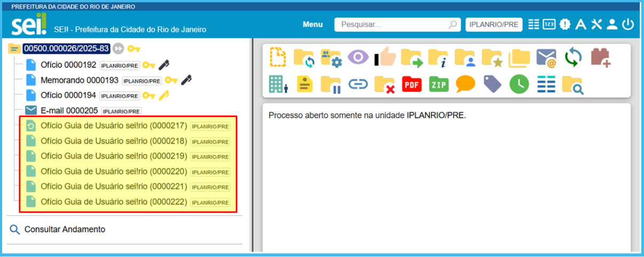This screenshot has height=257, width=644.
Task: Click the purple eye icon
Action: click(358, 58)
